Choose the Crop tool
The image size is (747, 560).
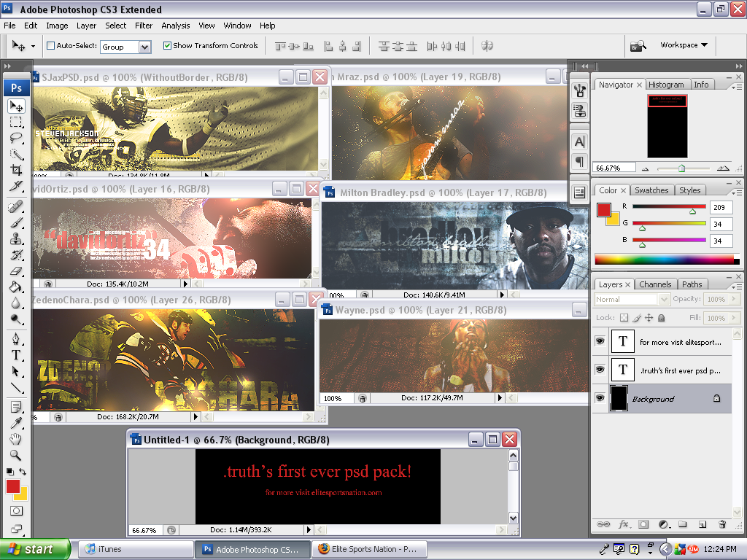16,169
